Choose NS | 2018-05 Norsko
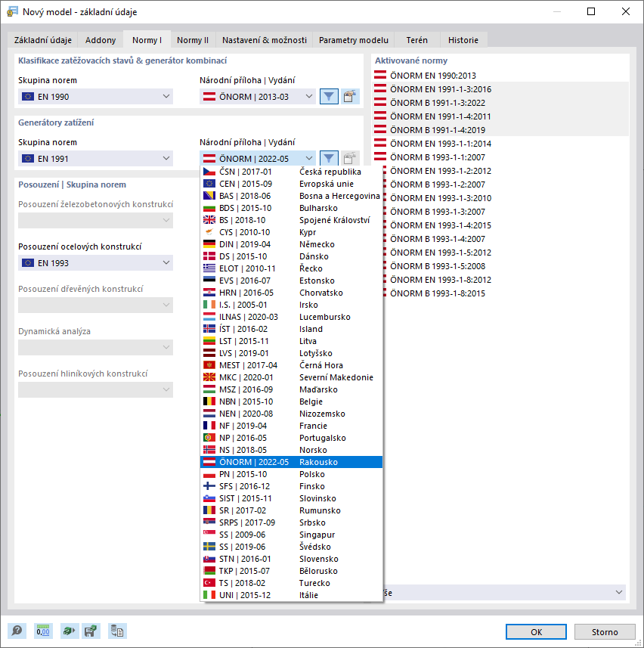 pos(291,450)
